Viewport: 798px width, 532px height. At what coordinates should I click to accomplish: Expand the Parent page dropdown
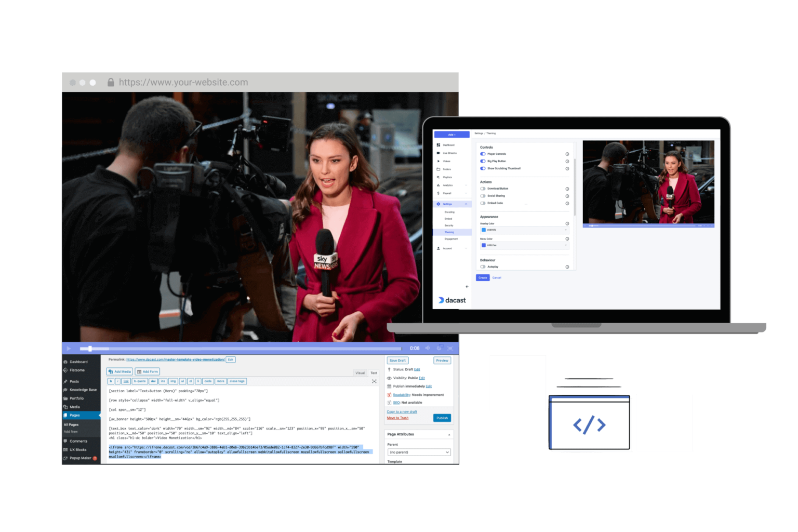419,453
